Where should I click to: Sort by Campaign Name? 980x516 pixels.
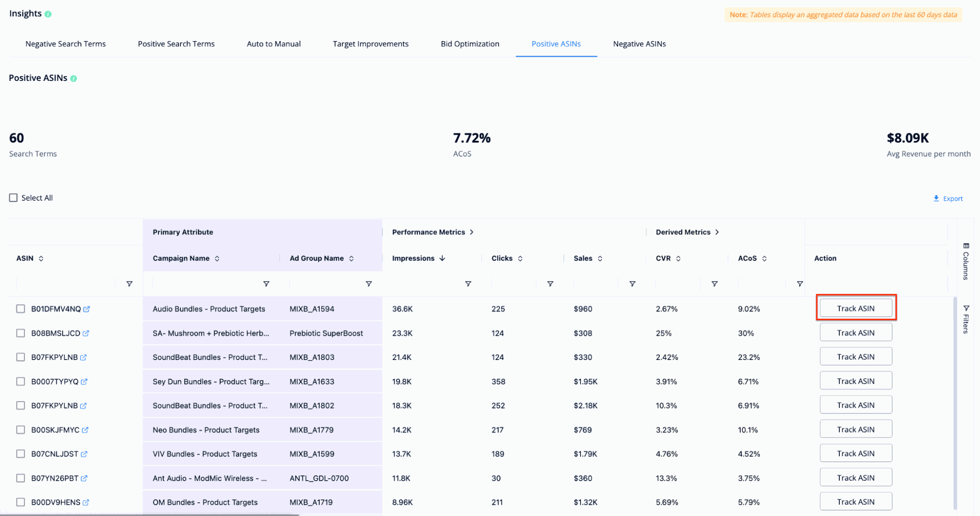click(217, 258)
